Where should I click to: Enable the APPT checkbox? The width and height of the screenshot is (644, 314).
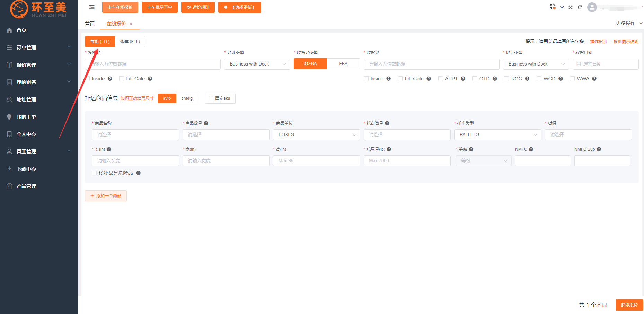[441, 79]
